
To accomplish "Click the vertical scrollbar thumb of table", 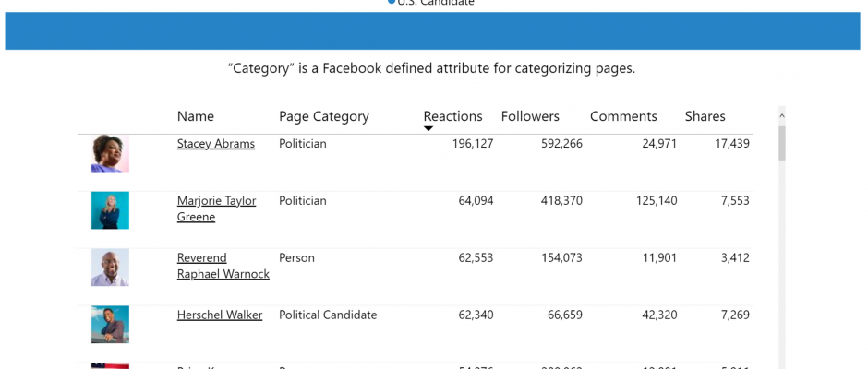I will click(x=781, y=143).
